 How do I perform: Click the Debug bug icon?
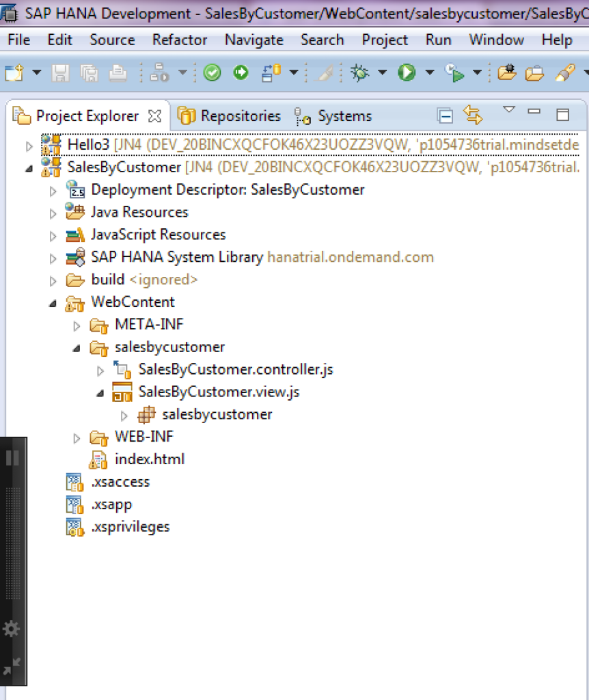[x=359, y=72]
